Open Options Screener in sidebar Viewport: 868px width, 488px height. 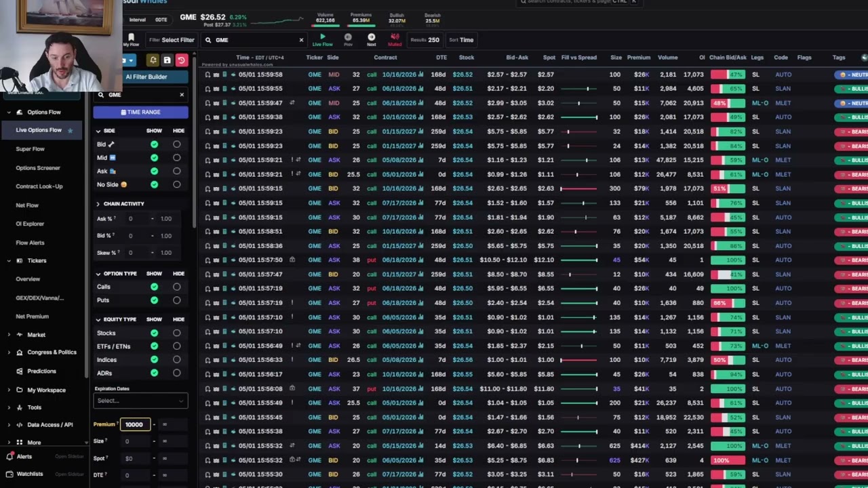38,168
